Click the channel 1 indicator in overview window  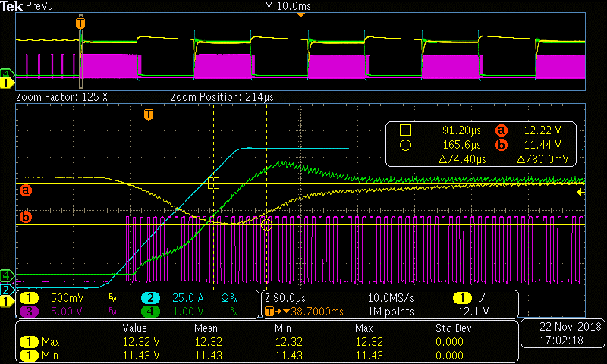[7, 83]
